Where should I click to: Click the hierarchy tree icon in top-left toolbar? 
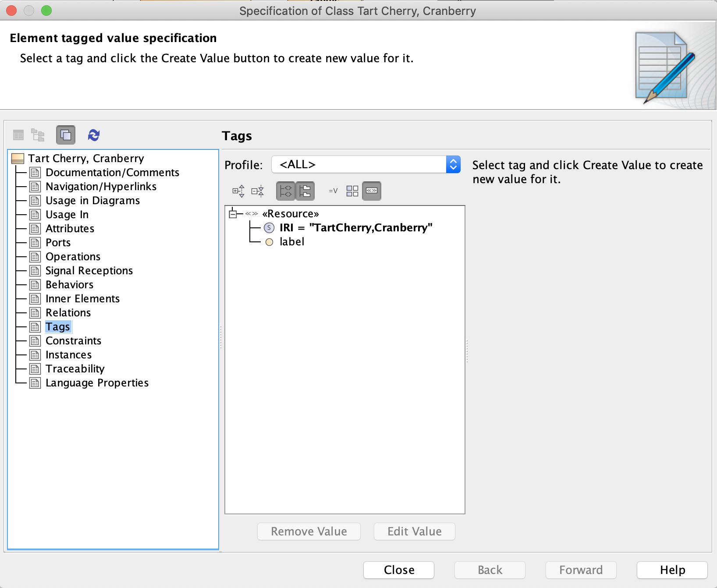tap(38, 135)
